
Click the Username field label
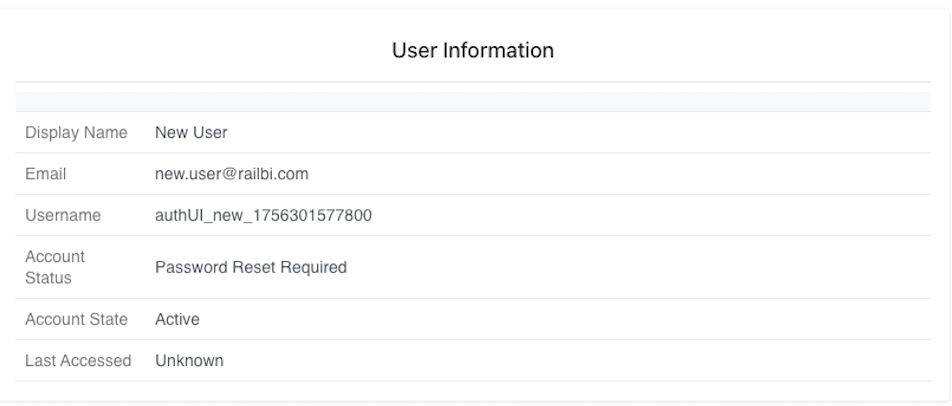[63, 215]
